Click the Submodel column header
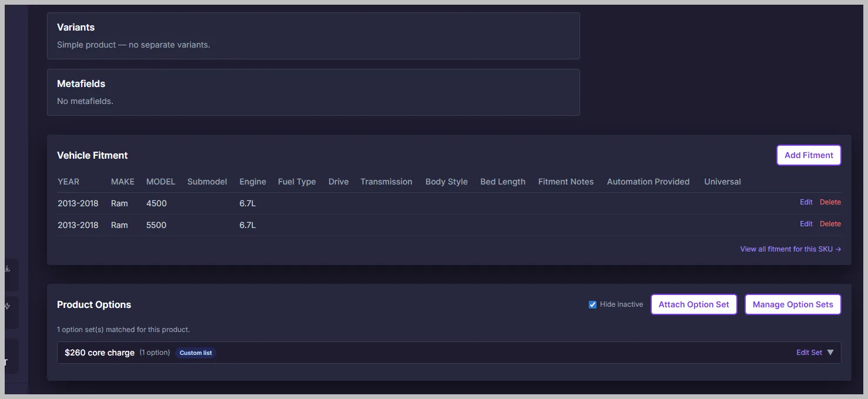Image resolution: width=868 pixels, height=399 pixels. coord(207,182)
